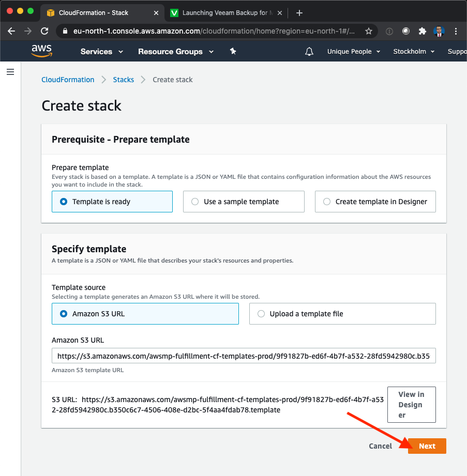
Task: Select Create template in Designer option
Action: click(x=375, y=202)
